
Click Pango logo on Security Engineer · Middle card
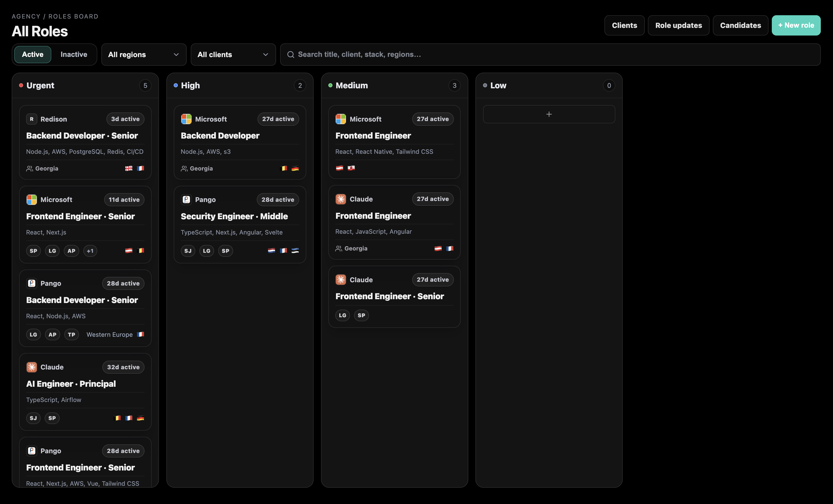[186, 200]
